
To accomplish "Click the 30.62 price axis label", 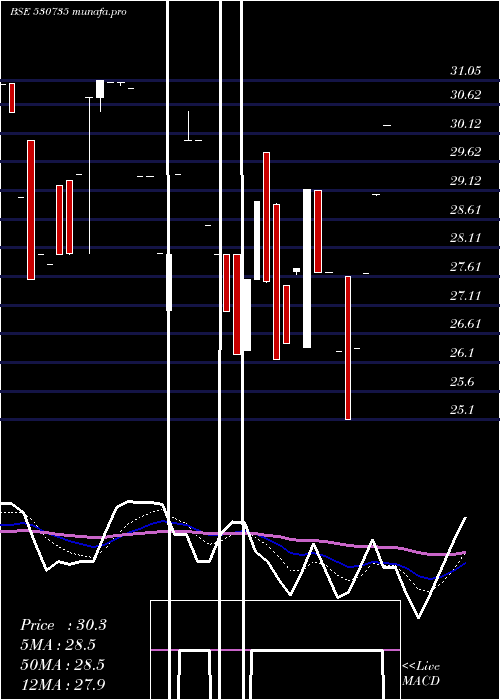I will tap(465, 95).
